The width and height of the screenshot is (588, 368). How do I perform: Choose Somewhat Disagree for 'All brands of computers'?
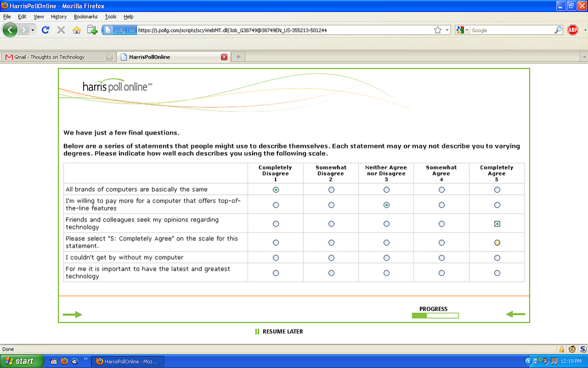331,189
